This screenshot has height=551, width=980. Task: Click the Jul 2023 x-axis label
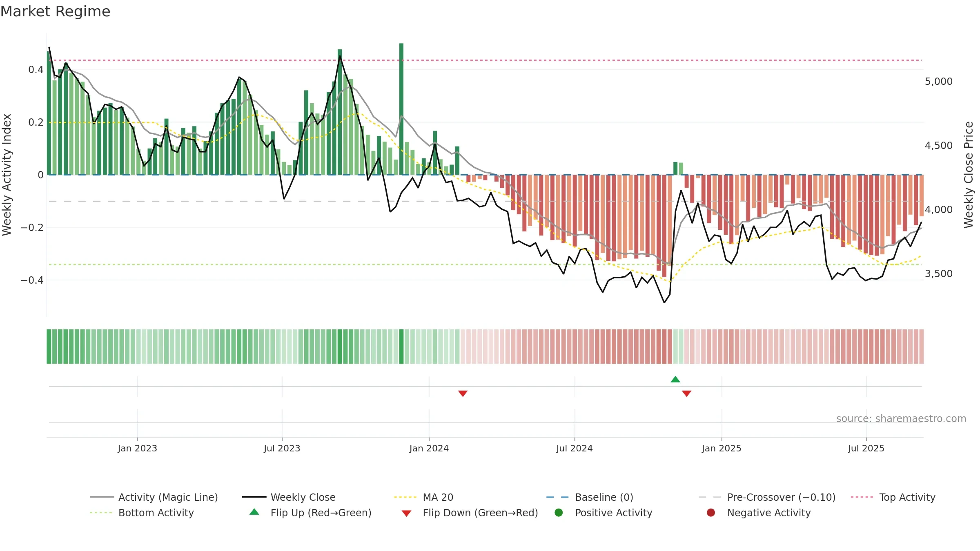[x=282, y=448]
